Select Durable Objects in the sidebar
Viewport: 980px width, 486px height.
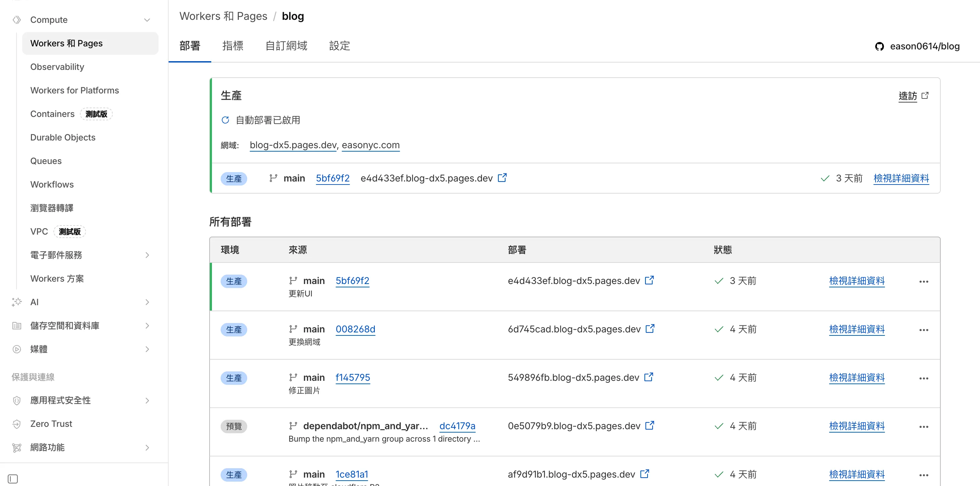63,137
